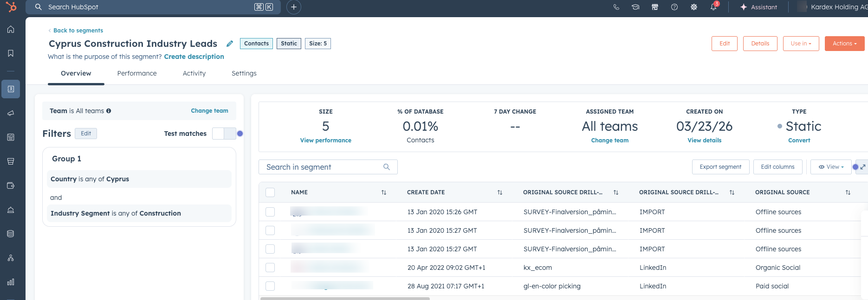Image resolution: width=868 pixels, height=300 pixels.
Task: Switch to the Performance tab
Action: coord(137,73)
